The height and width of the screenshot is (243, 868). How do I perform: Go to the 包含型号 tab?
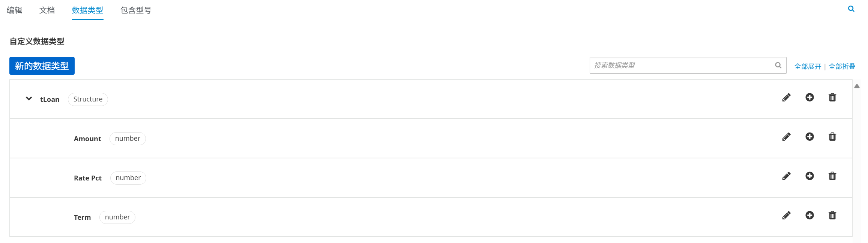[x=136, y=10]
